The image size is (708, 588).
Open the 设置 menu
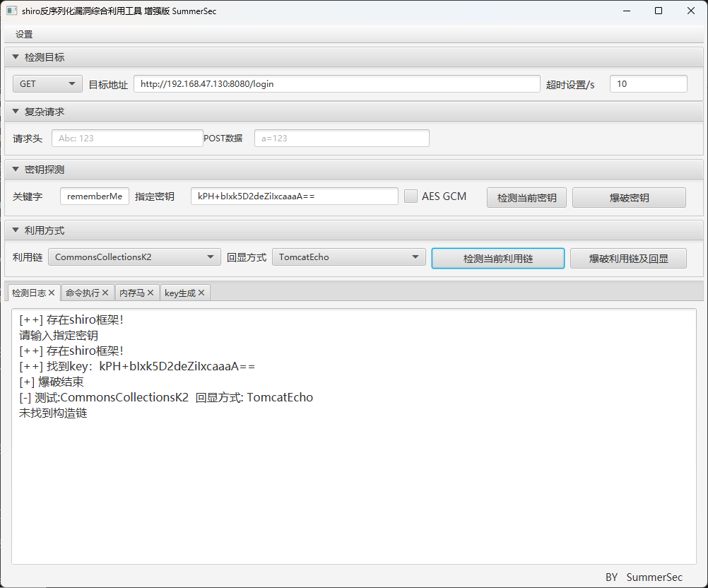coord(24,35)
